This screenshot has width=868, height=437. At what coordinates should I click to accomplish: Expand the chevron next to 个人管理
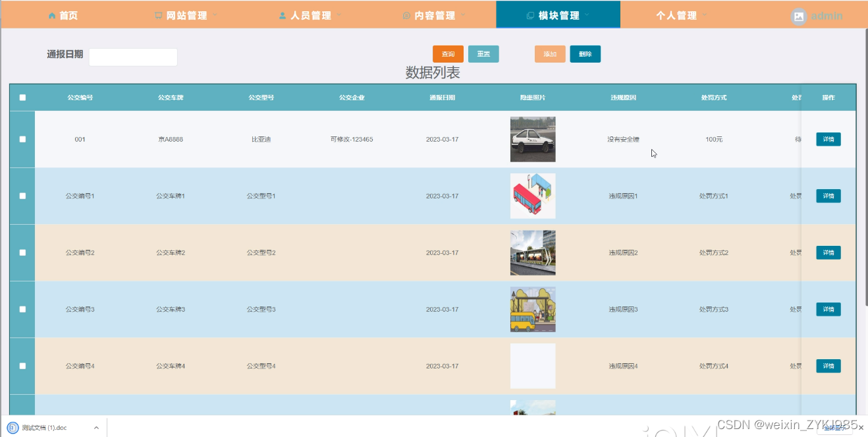pyautogui.click(x=704, y=15)
